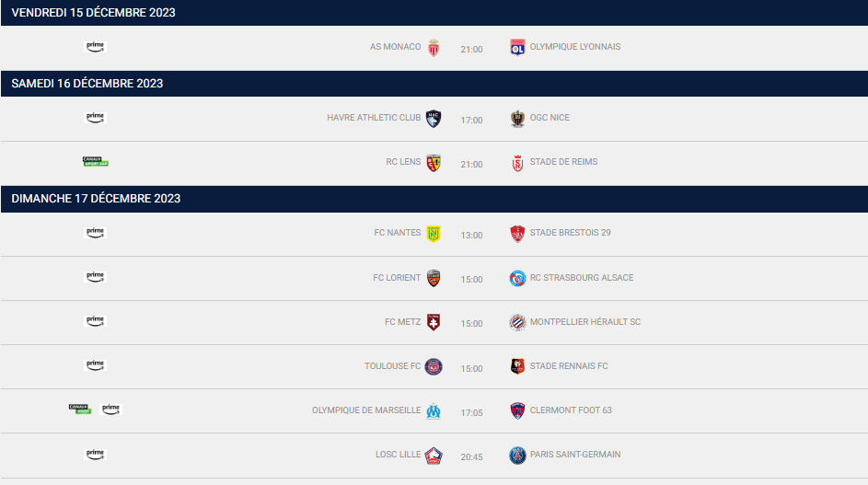The image size is (868, 485).
Task: Open the Montpellier Hérault SC team link
Action: click(585, 322)
